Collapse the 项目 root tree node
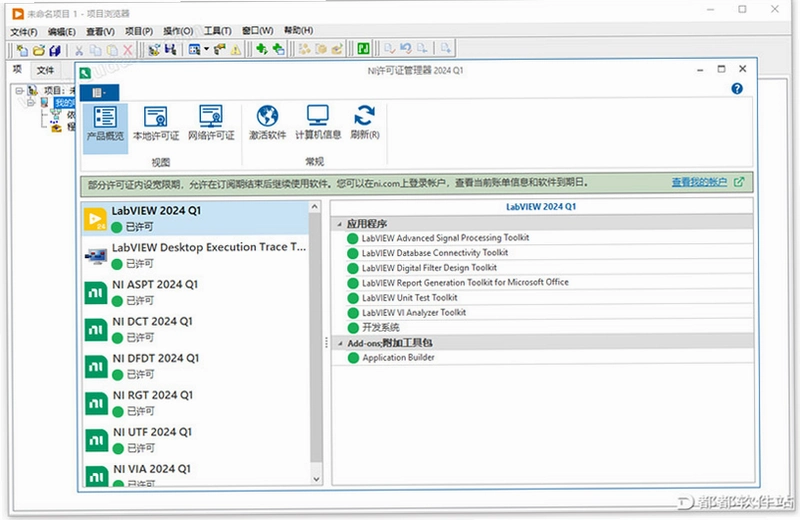 pos(19,91)
